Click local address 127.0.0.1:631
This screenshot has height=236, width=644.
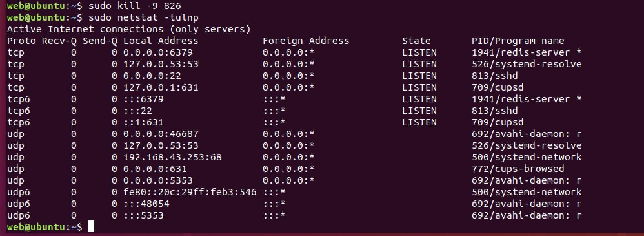161,87
